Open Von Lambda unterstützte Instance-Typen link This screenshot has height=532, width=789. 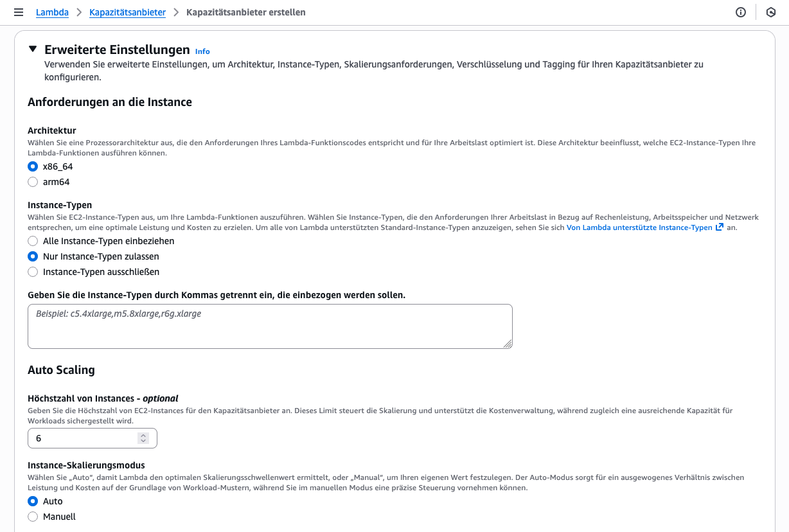point(639,227)
